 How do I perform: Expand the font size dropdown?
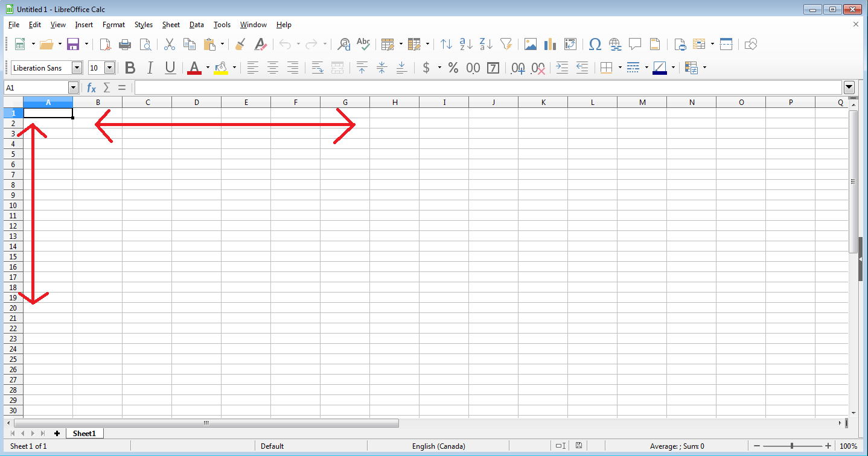(110, 68)
